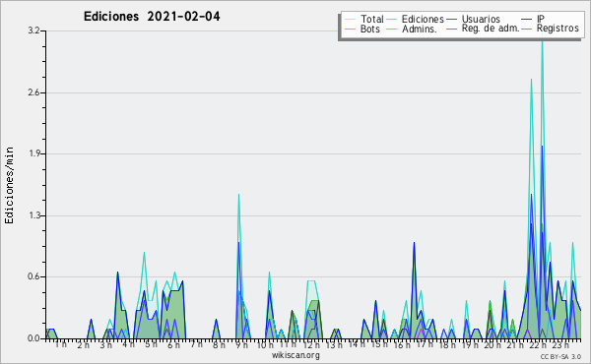
Task: Click the '10 h' x-axis label
Action: (265, 344)
